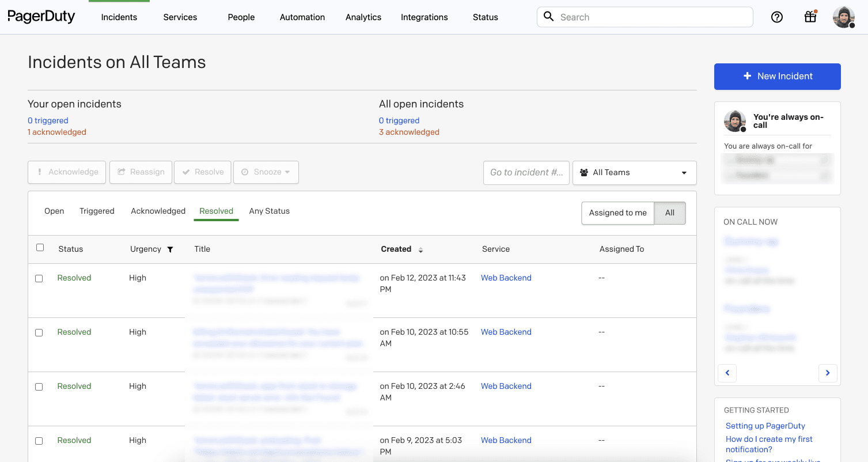This screenshot has width=868, height=462.
Task: Click the Acknowledge button
Action: [x=67, y=172]
